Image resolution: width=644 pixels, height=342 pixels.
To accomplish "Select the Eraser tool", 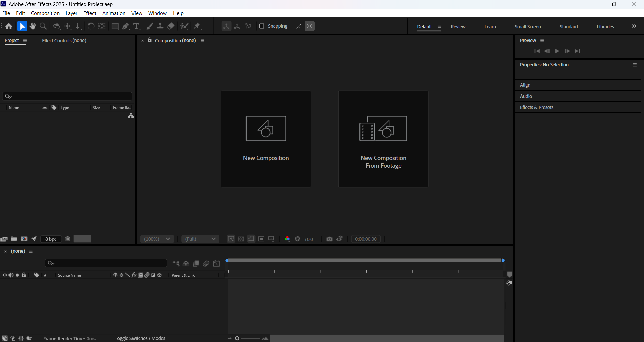I will [x=171, y=26].
